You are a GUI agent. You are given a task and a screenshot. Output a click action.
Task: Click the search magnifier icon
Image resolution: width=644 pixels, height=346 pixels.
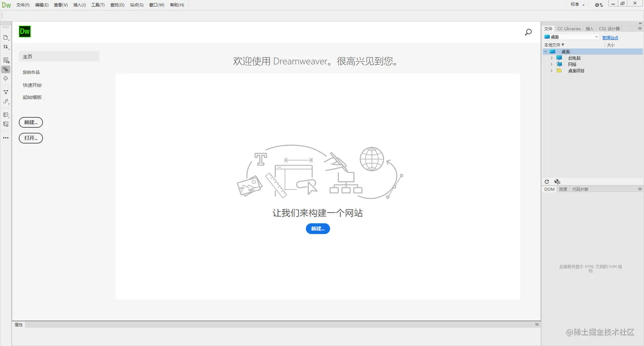pos(528,32)
